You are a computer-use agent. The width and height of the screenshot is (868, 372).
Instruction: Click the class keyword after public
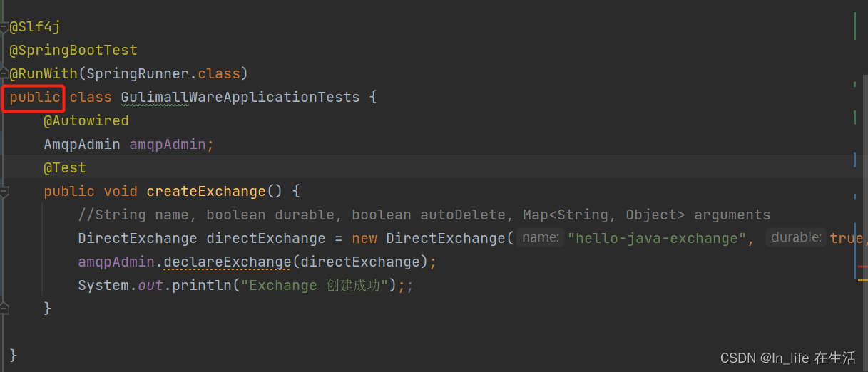click(91, 97)
